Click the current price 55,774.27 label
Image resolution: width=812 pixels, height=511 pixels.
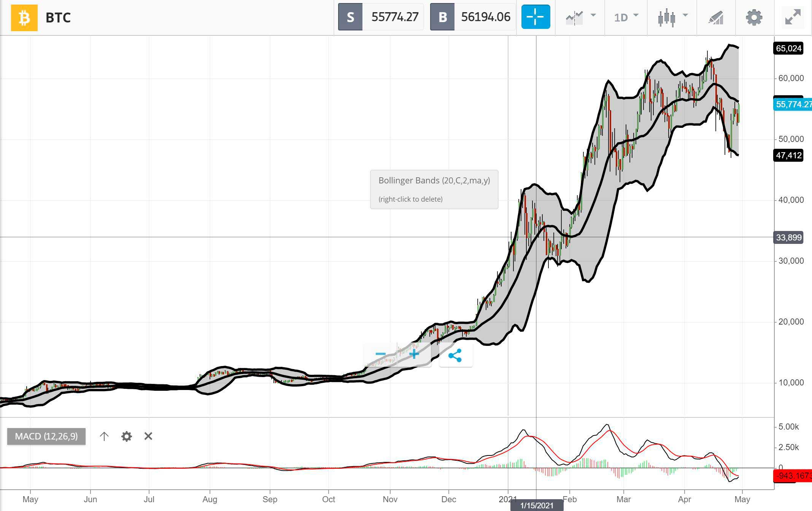(x=793, y=104)
